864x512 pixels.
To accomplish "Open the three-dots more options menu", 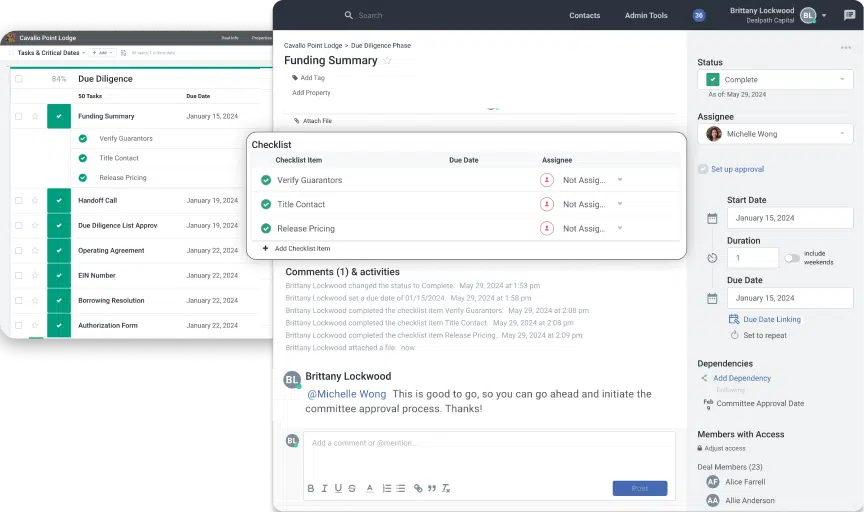I will click(846, 47).
